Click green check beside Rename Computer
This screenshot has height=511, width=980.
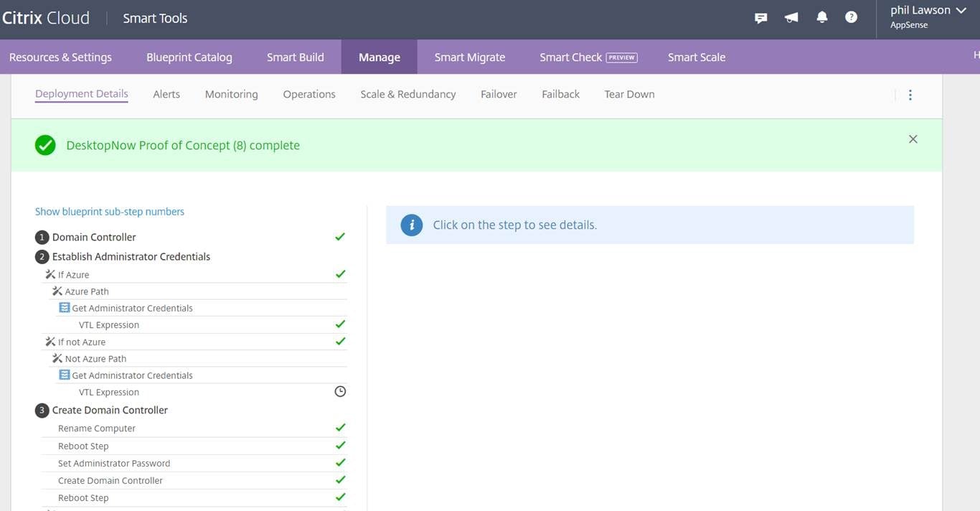pos(340,427)
